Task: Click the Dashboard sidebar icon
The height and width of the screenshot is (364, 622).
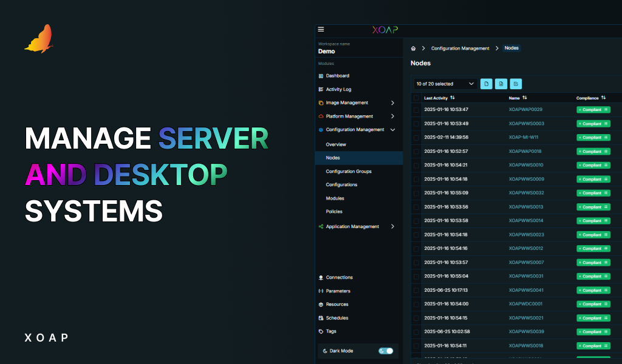Action: pos(321,76)
